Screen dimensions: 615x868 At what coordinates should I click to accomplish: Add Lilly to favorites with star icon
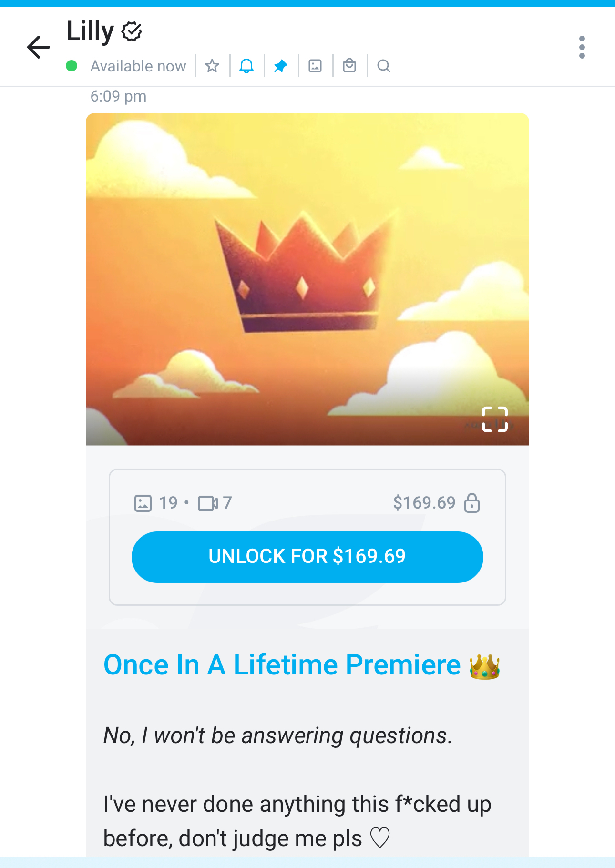click(x=212, y=66)
